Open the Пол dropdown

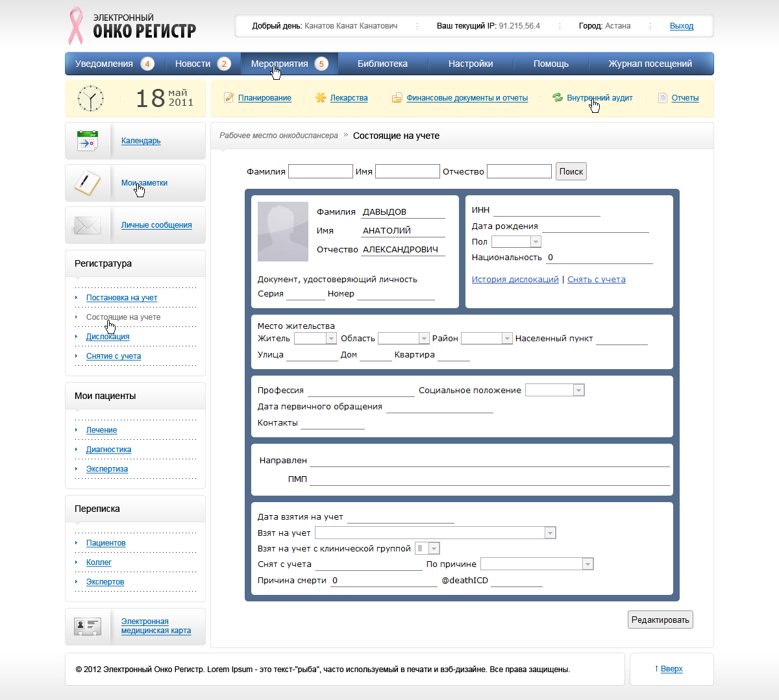point(516,241)
